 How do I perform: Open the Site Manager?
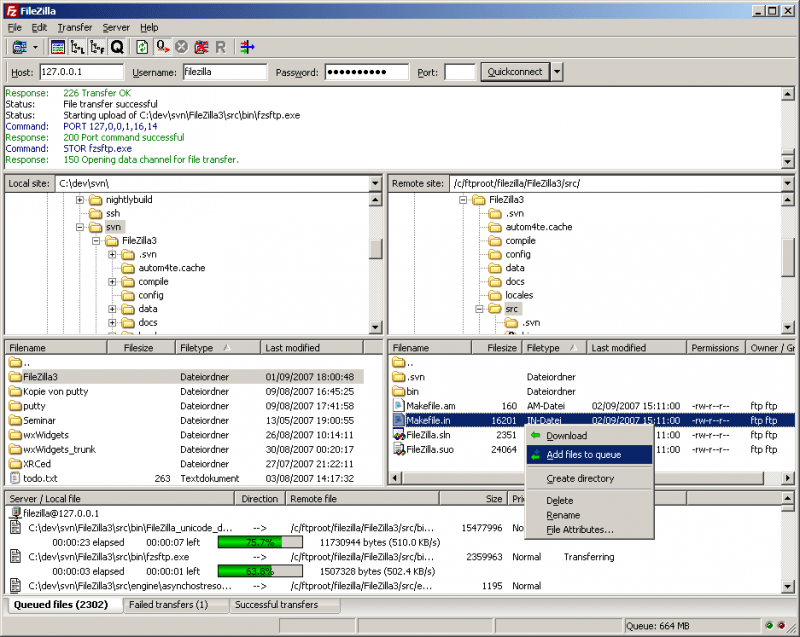(x=18, y=46)
